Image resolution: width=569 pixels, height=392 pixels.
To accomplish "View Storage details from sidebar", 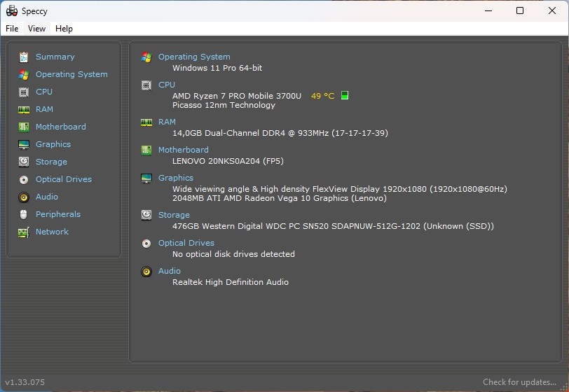I will click(x=51, y=162).
